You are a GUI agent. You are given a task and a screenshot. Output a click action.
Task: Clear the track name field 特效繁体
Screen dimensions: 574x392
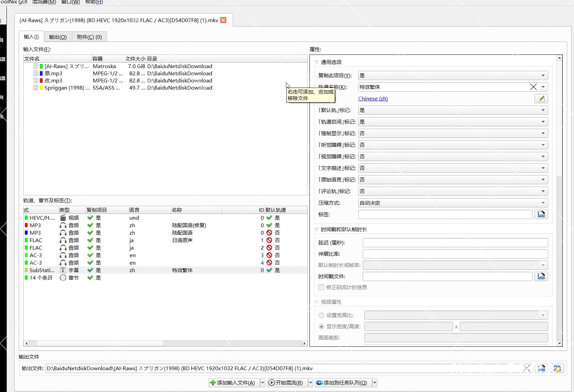[x=533, y=87]
